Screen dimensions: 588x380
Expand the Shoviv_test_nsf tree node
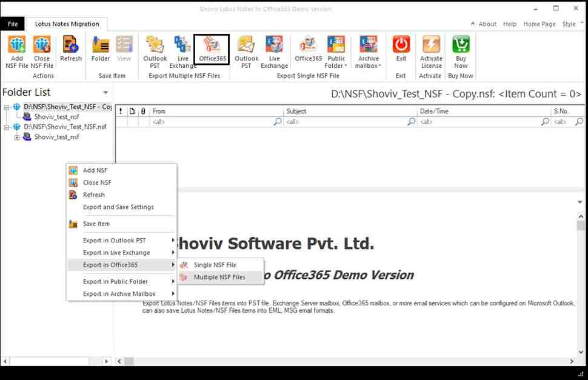pos(17,137)
